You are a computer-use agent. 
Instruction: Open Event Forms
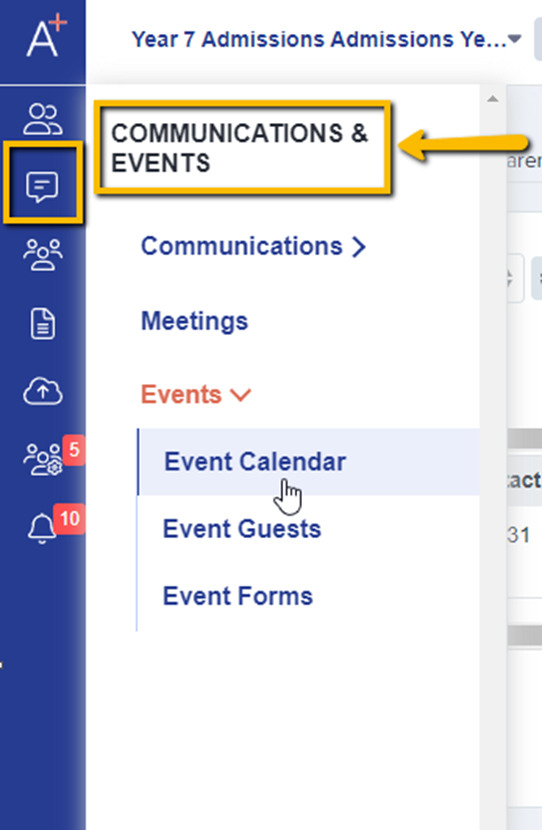238,596
